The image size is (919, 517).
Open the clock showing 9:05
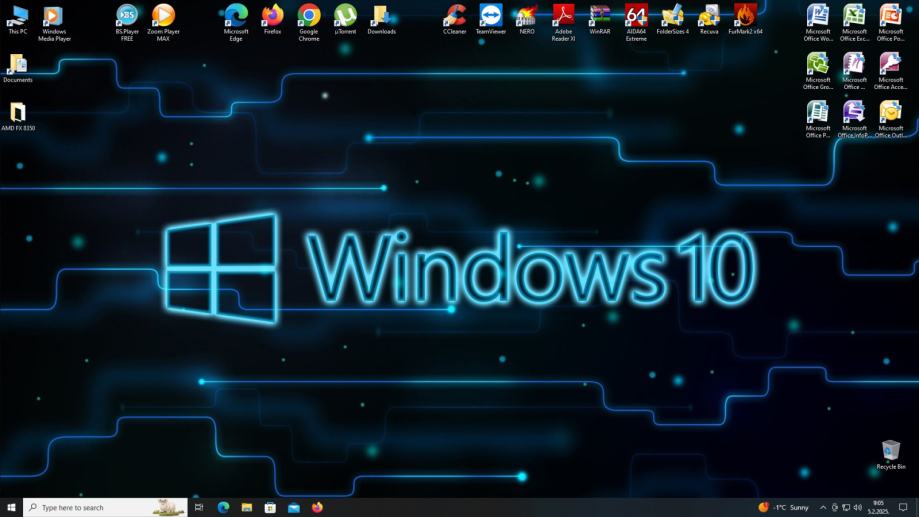point(878,507)
